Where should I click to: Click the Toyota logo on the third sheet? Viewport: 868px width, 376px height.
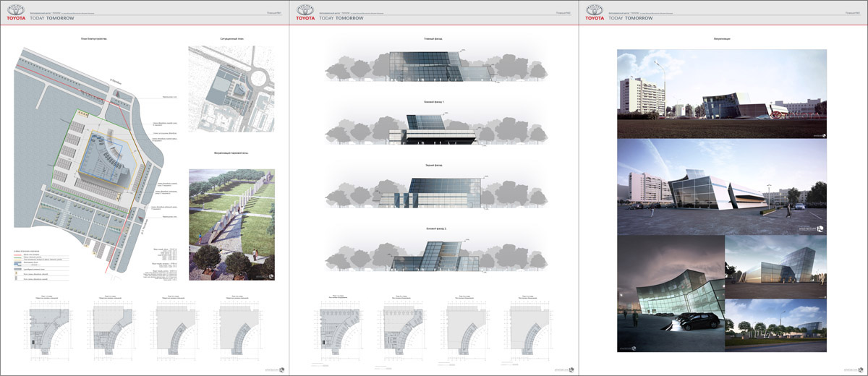(594, 12)
